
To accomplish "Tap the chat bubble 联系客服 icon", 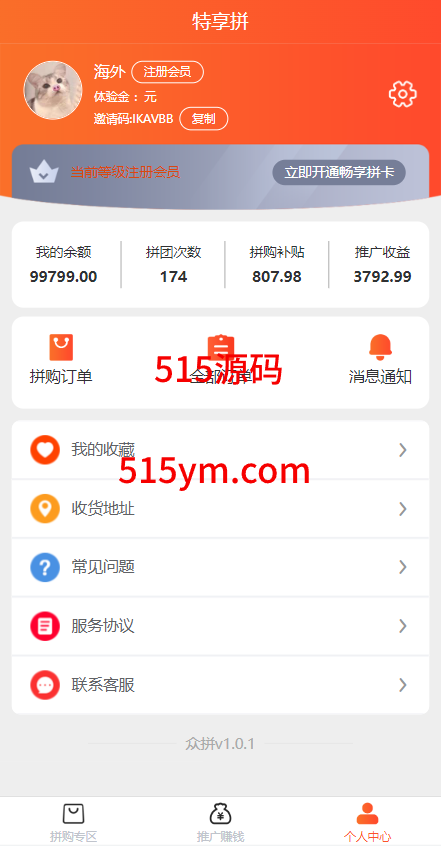I will (45, 685).
